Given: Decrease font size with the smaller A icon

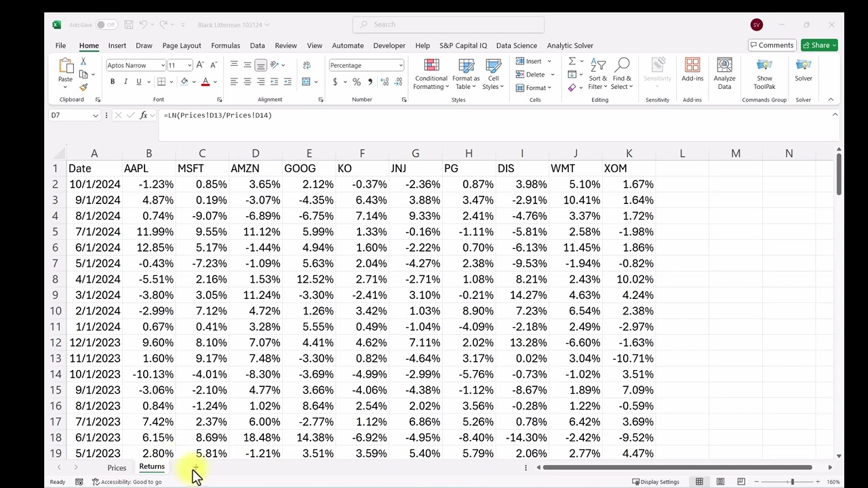Looking at the screenshot, I should [214, 65].
